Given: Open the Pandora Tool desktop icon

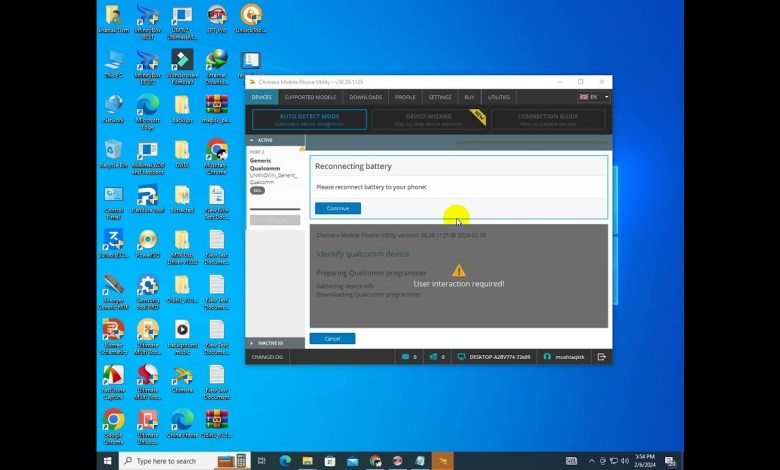Looking at the screenshot, I should pos(148,198).
